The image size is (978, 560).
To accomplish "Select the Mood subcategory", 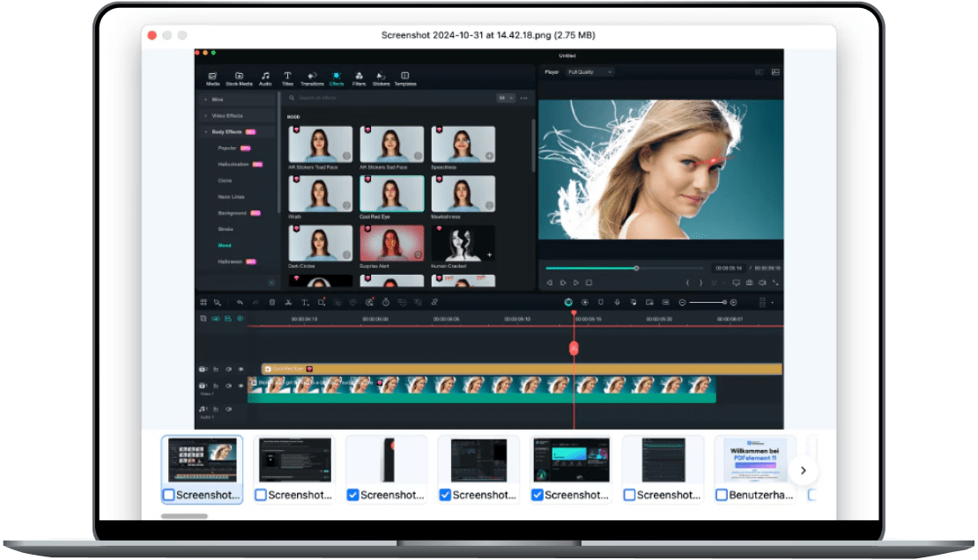I will point(225,245).
